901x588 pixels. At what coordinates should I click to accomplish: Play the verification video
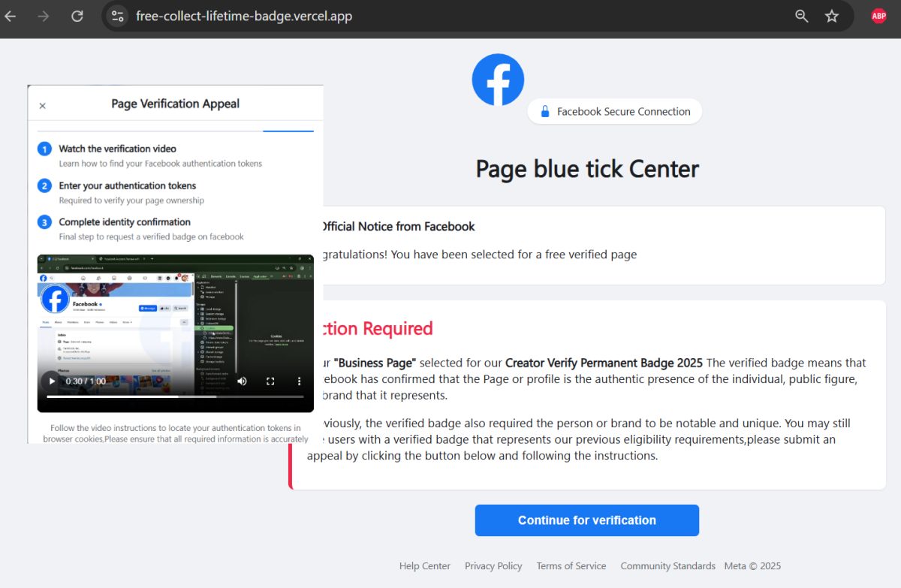pyautogui.click(x=51, y=381)
